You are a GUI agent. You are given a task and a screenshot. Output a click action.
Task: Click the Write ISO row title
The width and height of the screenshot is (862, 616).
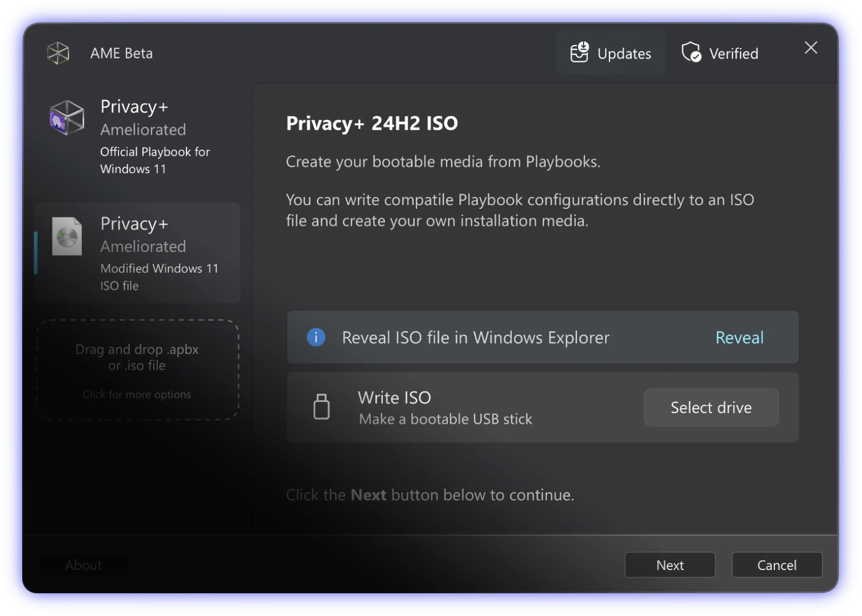pyautogui.click(x=394, y=398)
